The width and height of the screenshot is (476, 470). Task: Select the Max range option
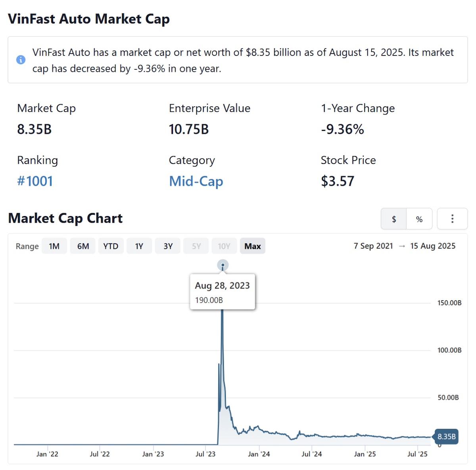253,246
